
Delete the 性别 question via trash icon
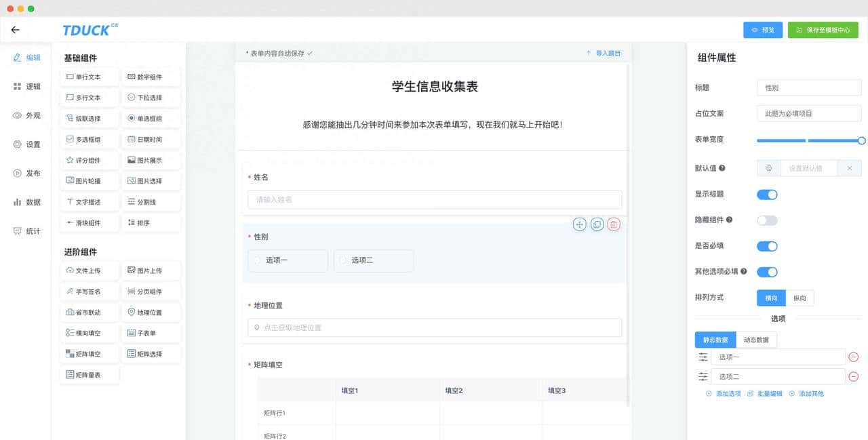click(x=613, y=224)
